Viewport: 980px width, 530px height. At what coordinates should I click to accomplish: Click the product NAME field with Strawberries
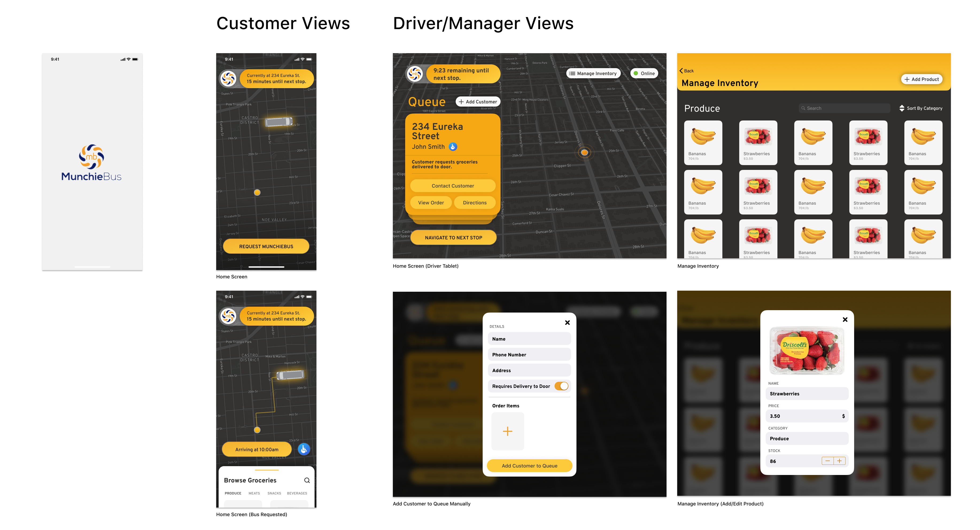[807, 394]
